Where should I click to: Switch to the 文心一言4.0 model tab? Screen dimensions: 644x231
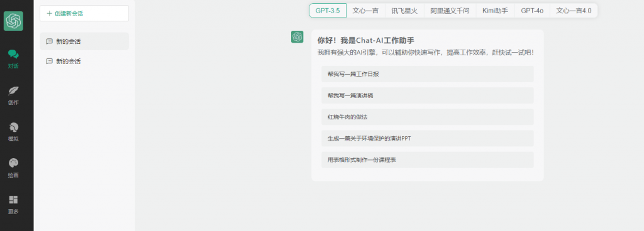[574, 11]
